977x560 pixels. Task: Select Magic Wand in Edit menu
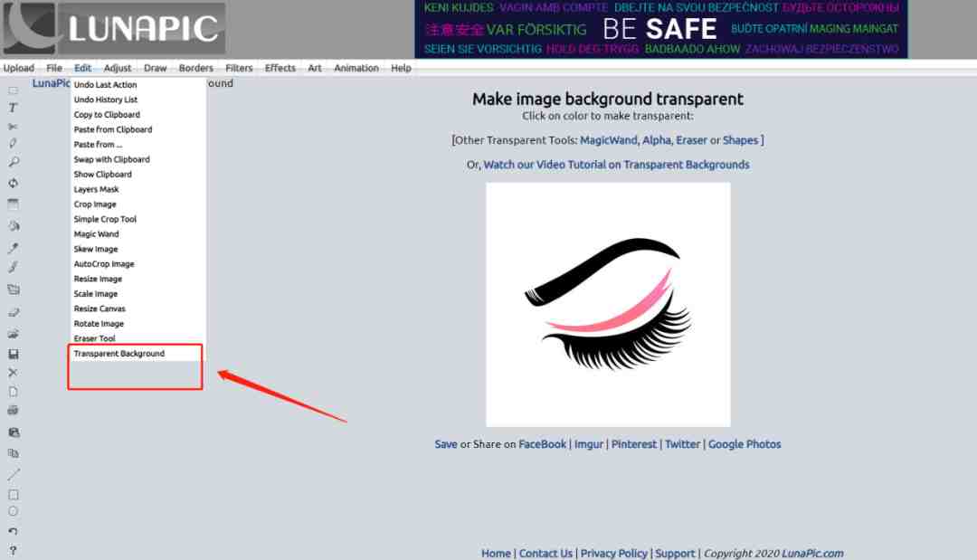pos(96,234)
